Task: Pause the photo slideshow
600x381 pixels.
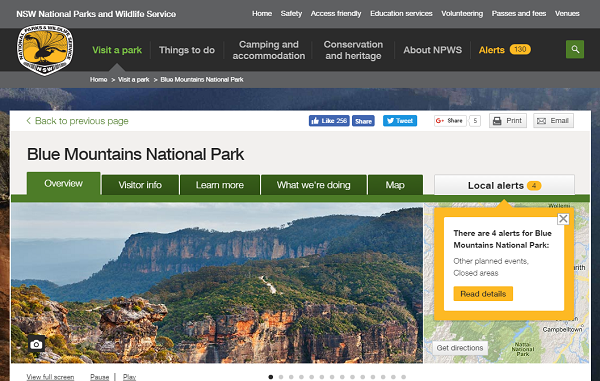Action: click(x=99, y=377)
